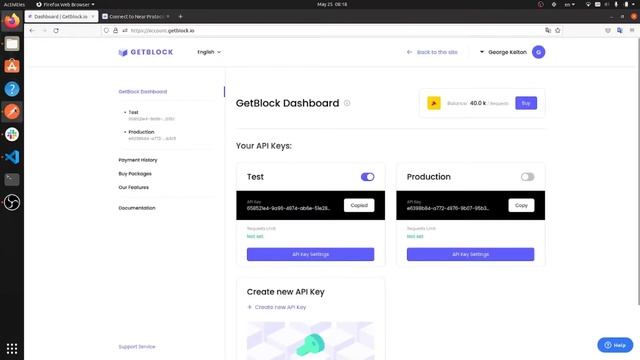Go forward in browser history
This screenshot has width=640, height=360.
(x=44, y=31)
